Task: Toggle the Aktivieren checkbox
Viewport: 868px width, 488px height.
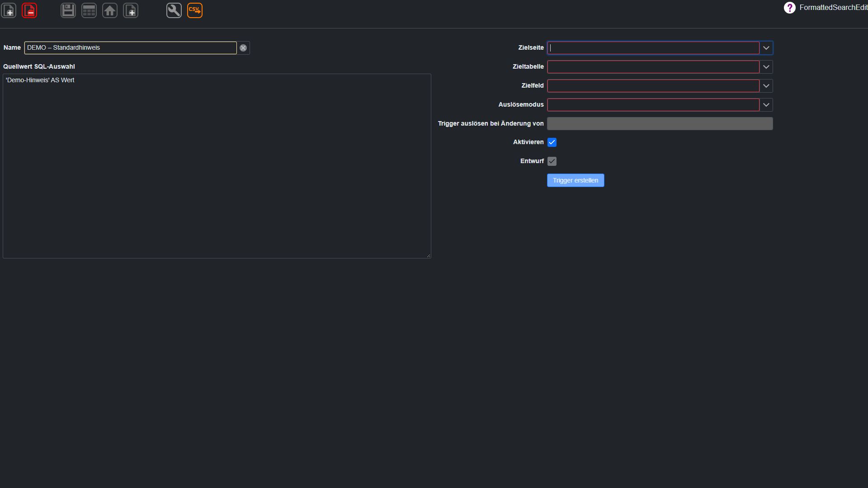Action: click(552, 142)
